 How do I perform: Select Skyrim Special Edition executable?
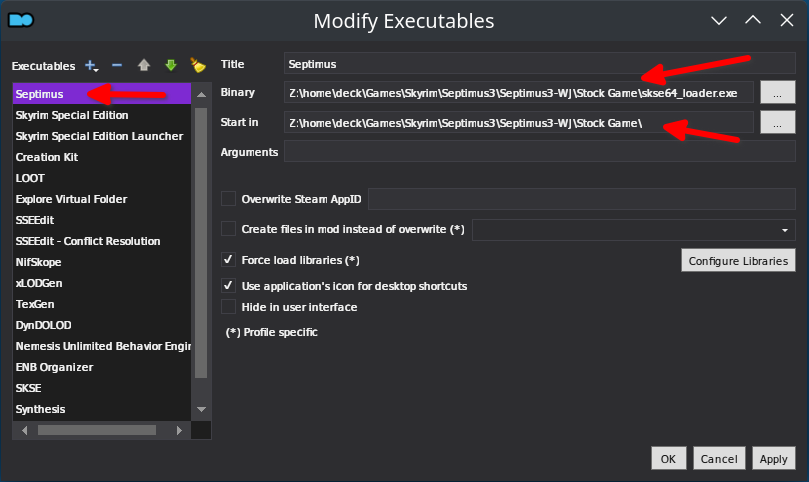coord(102,115)
